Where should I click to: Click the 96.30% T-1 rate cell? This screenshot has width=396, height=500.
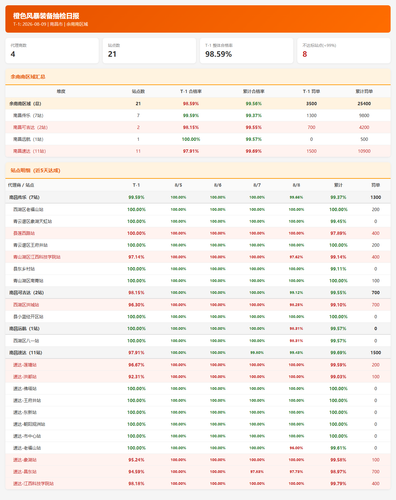click(x=136, y=305)
